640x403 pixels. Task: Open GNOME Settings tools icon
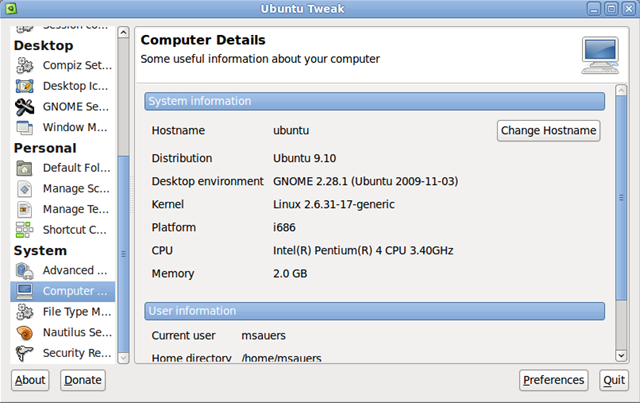click(24, 107)
